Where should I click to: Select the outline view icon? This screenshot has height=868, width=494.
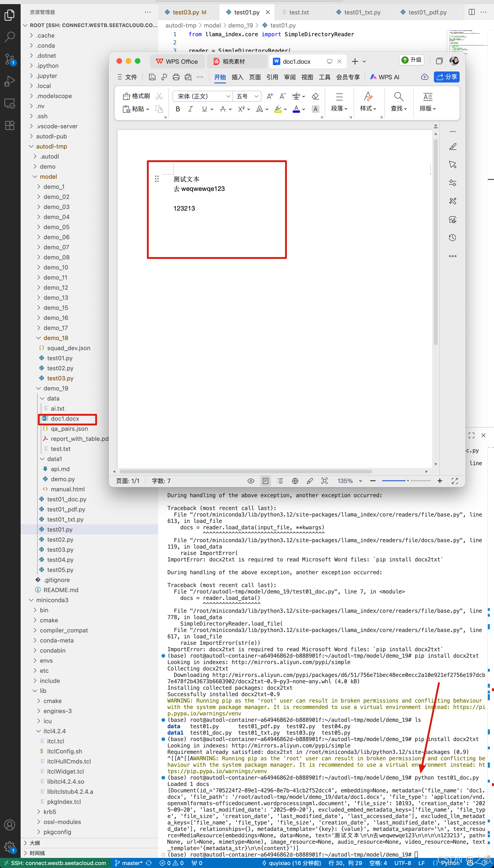pos(280,481)
